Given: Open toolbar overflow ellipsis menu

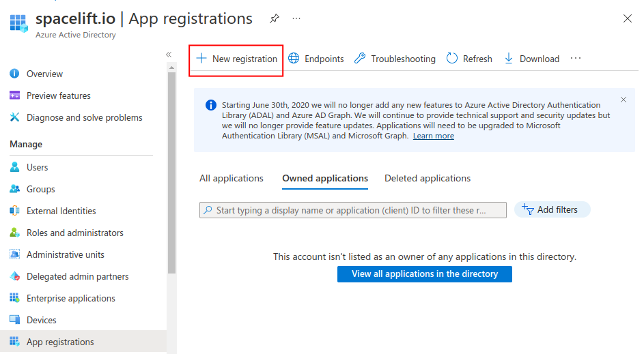Looking at the screenshot, I should pyautogui.click(x=576, y=59).
